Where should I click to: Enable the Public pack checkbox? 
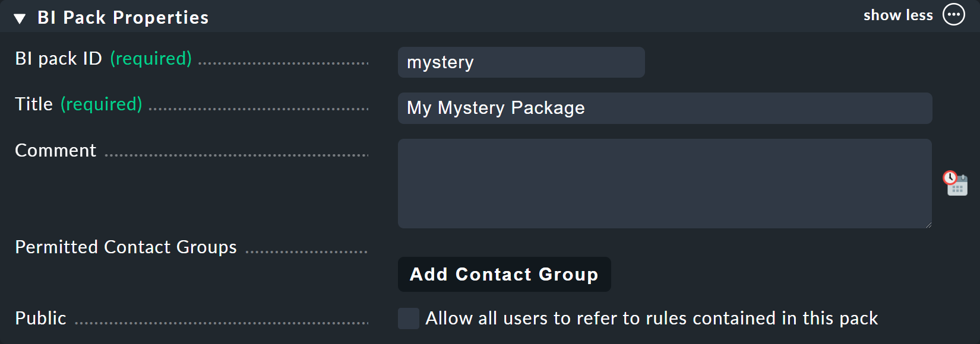409,318
